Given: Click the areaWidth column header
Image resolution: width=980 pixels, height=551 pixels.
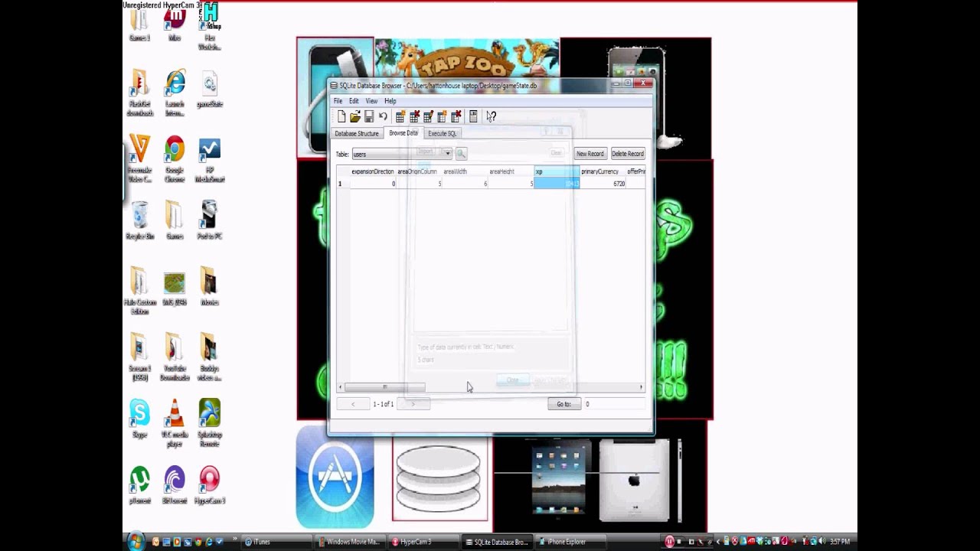Looking at the screenshot, I should [465, 171].
